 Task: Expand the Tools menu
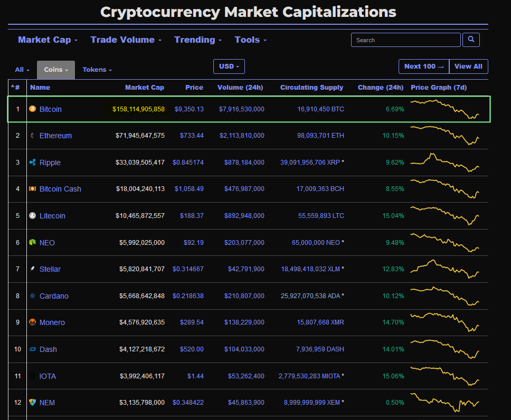point(250,40)
